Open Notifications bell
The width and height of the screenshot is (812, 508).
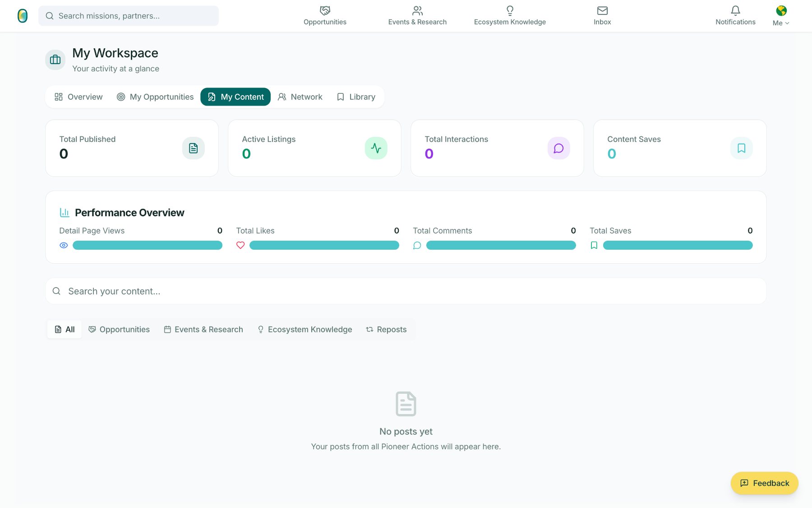point(735,16)
